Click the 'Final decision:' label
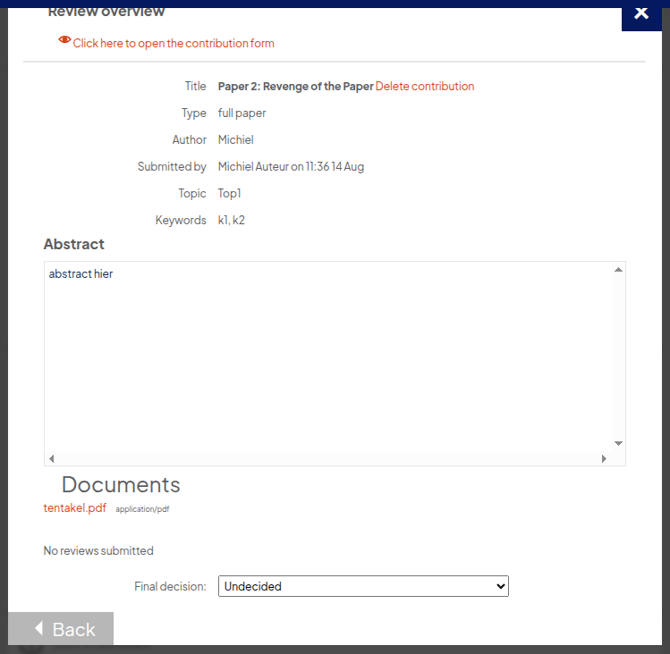The width and height of the screenshot is (670, 654). pos(170,587)
